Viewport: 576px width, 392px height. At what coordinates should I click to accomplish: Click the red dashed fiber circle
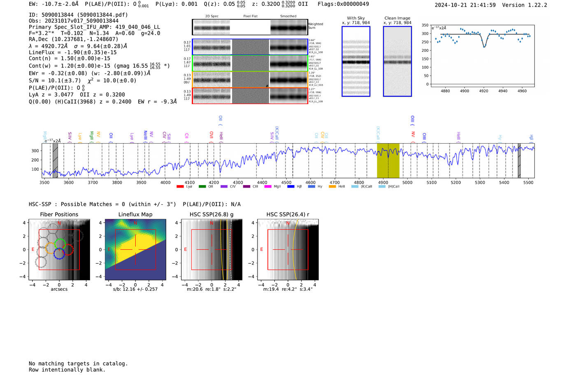tap(68, 250)
